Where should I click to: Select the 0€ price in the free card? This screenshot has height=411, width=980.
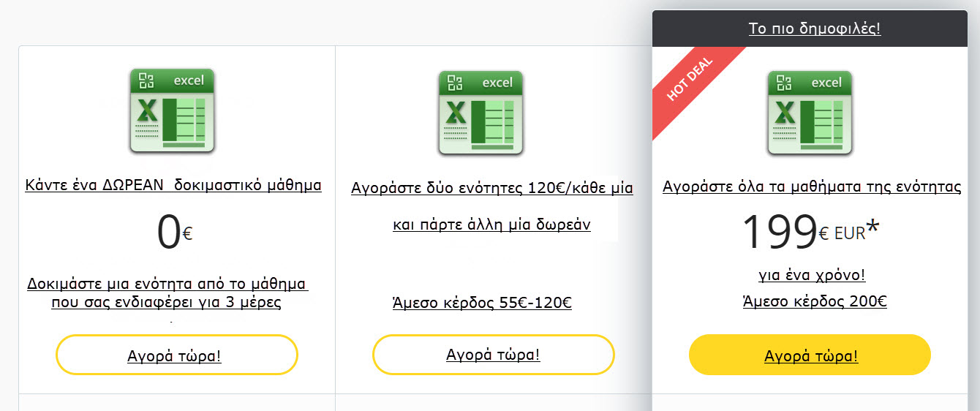point(174,233)
